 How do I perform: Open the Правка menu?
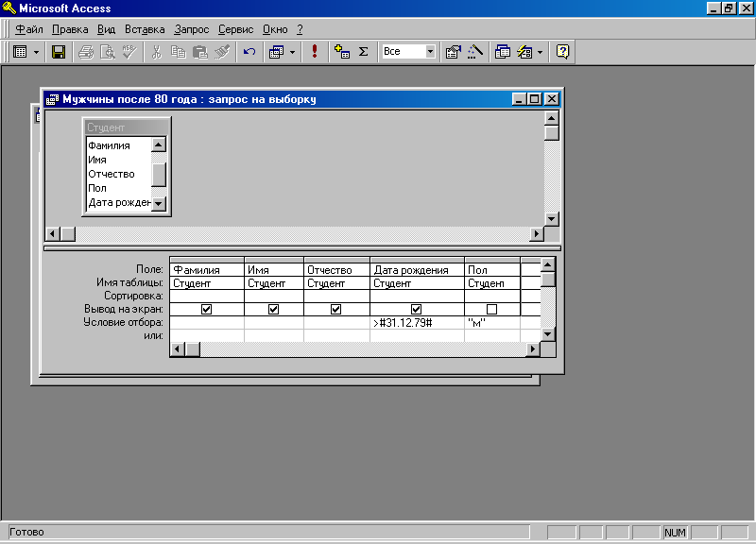pos(70,29)
